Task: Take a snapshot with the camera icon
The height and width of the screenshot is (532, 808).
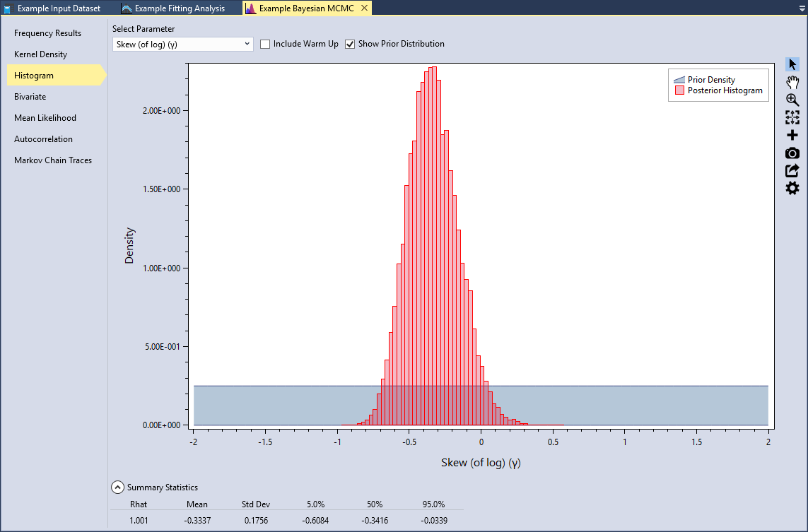Action: 792,153
